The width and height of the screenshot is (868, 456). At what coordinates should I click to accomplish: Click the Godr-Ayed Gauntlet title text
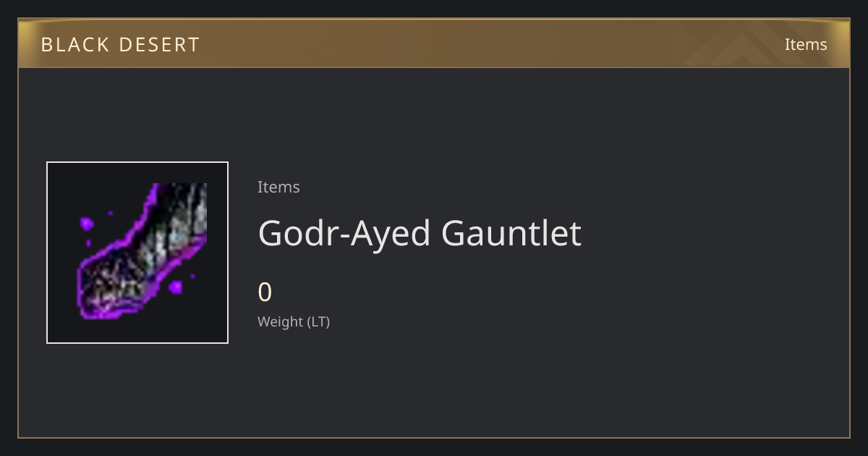(x=420, y=233)
